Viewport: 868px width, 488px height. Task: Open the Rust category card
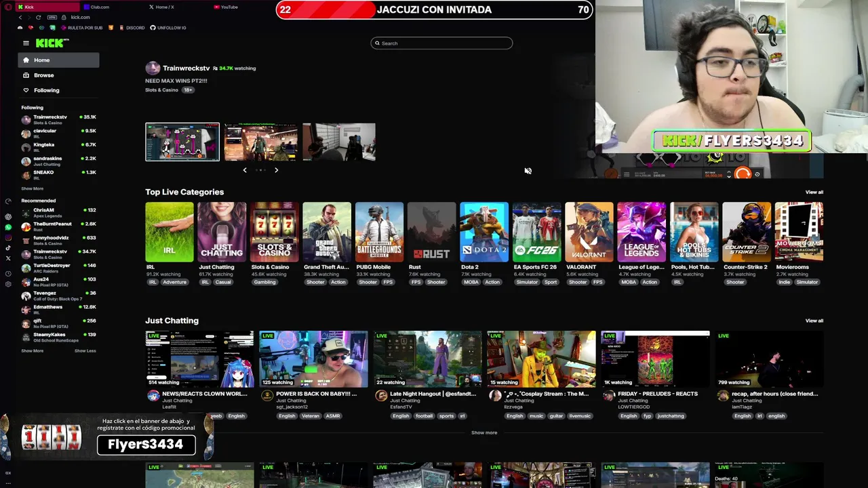coord(432,232)
